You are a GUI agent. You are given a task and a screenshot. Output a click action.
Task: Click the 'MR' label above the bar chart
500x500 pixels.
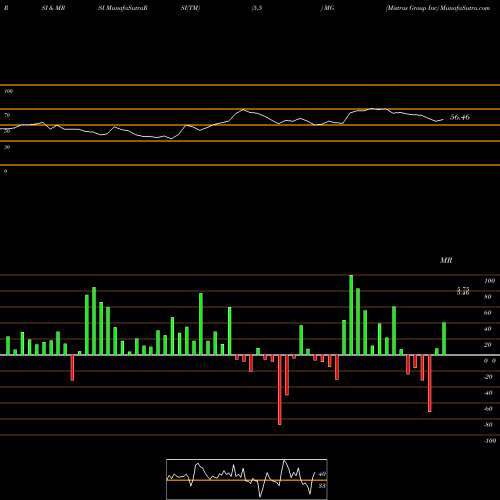tap(446, 260)
